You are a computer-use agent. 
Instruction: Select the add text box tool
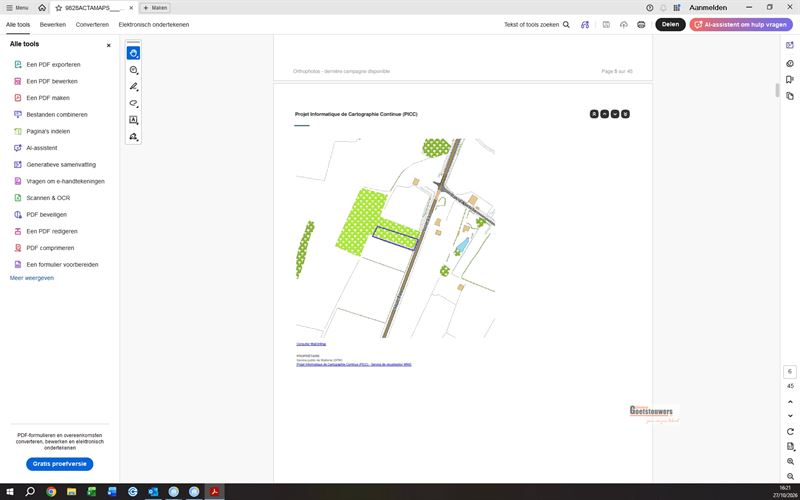tap(133, 120)
